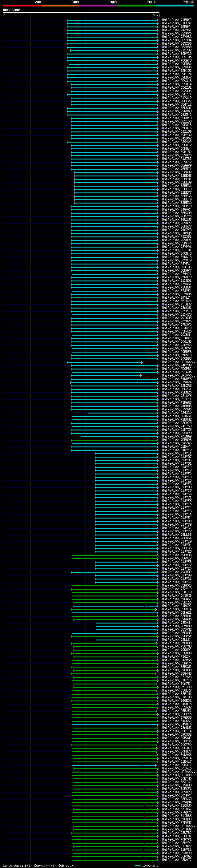The height and width of the screenshot is (868, 197).
Task: Select the UniRef100_Q9LLY5 row label
Action: click(x=177, y=714)
